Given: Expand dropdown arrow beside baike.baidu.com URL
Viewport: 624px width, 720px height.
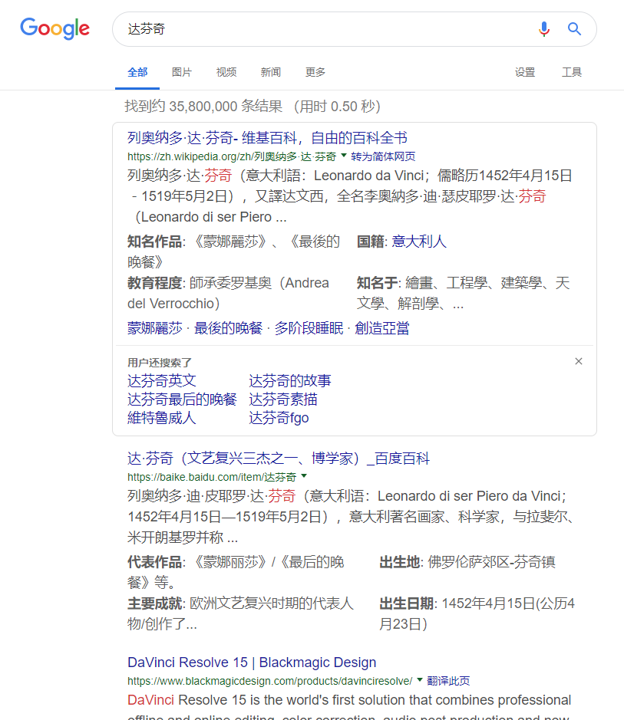Looking at the screenshot, I should [x=304, y=476].
